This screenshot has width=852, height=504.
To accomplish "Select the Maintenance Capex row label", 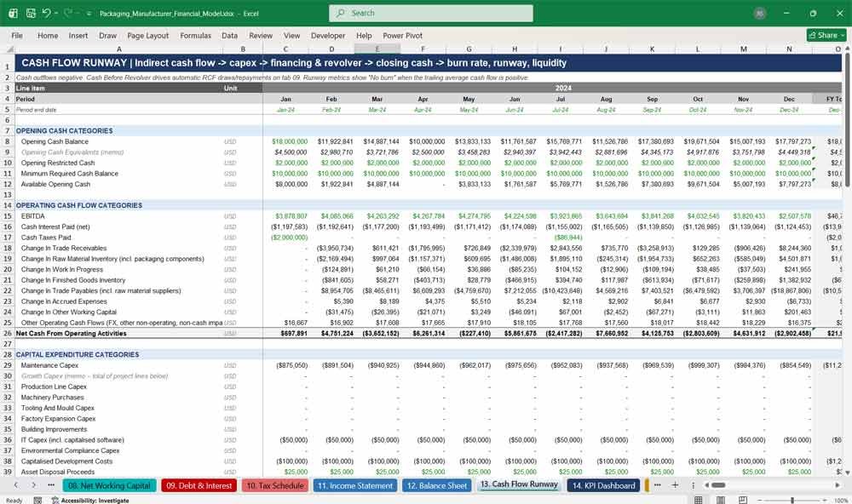I will pyautogui.click(x=49, y=365).
